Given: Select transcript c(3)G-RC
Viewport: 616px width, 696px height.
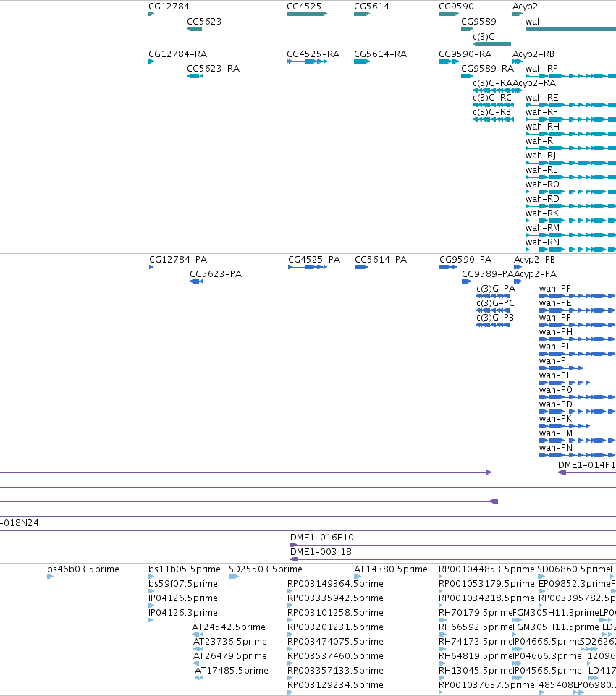Looking at the screenshot, I should 492,97.
